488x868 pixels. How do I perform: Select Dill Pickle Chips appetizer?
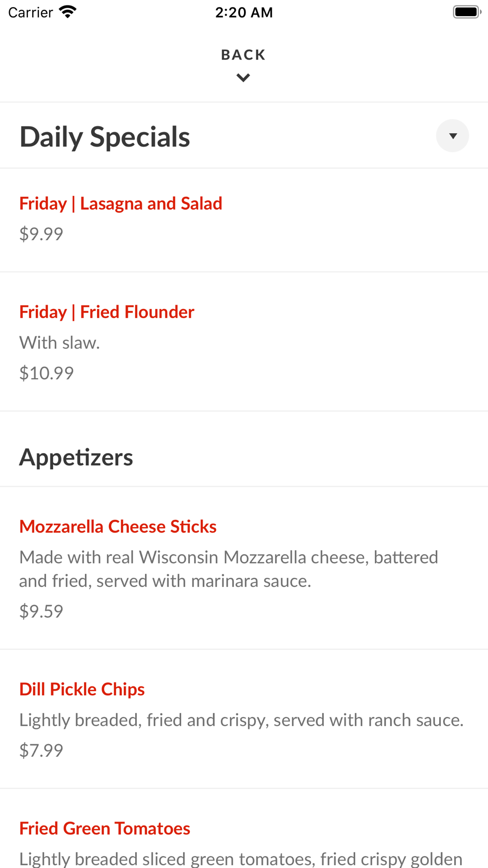tap(82, 689)
